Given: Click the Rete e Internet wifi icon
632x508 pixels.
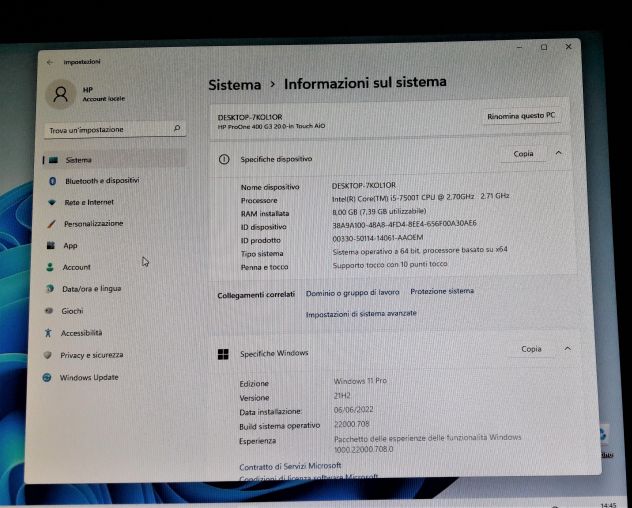Looking at the screenshot, I should tap(52, 202).
